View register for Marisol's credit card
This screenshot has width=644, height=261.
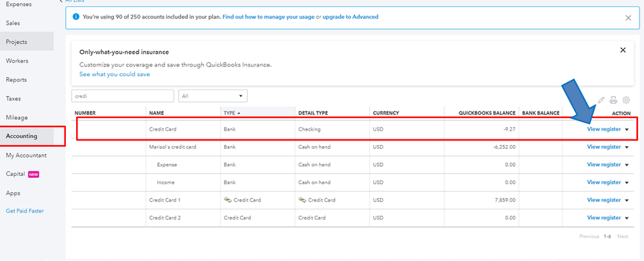(x=604, y=146)
